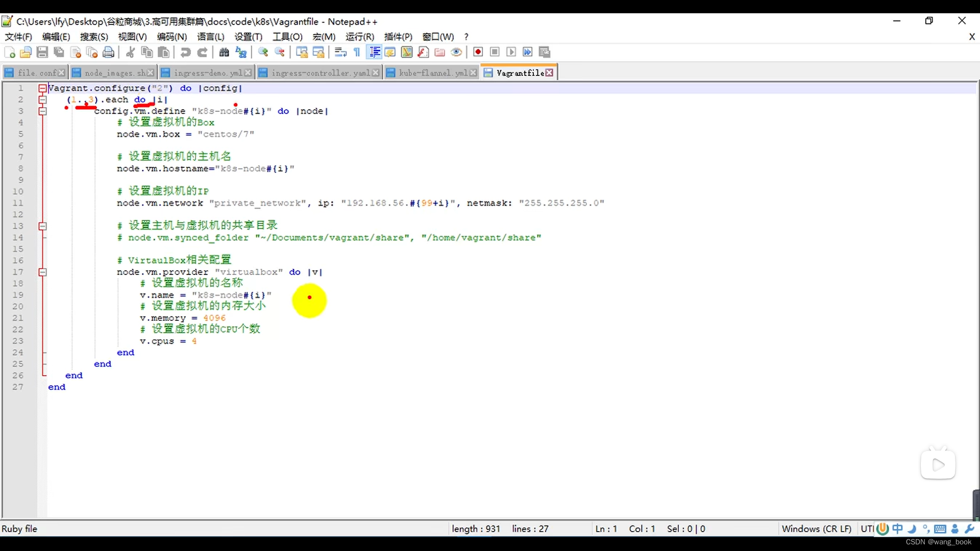Click the Stop recording macro icon
This screenshot has height=551, width=980.
point(495,52)
